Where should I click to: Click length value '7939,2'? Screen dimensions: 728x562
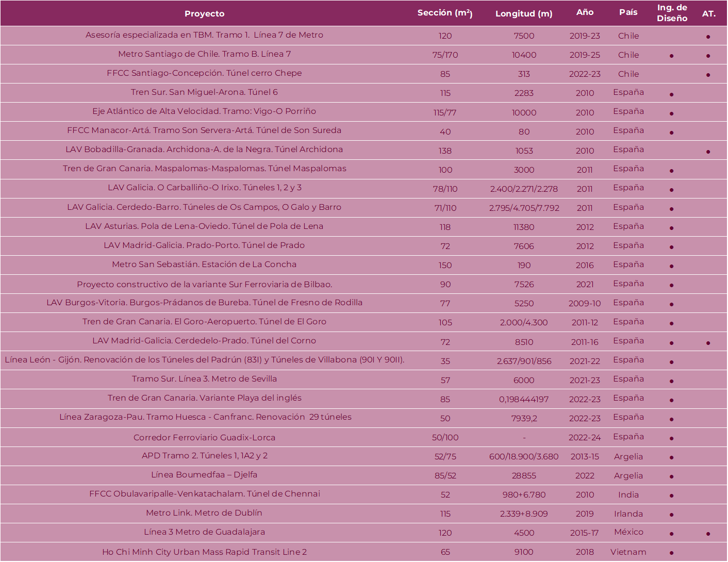pyautogui.click(x=524, y=419)
